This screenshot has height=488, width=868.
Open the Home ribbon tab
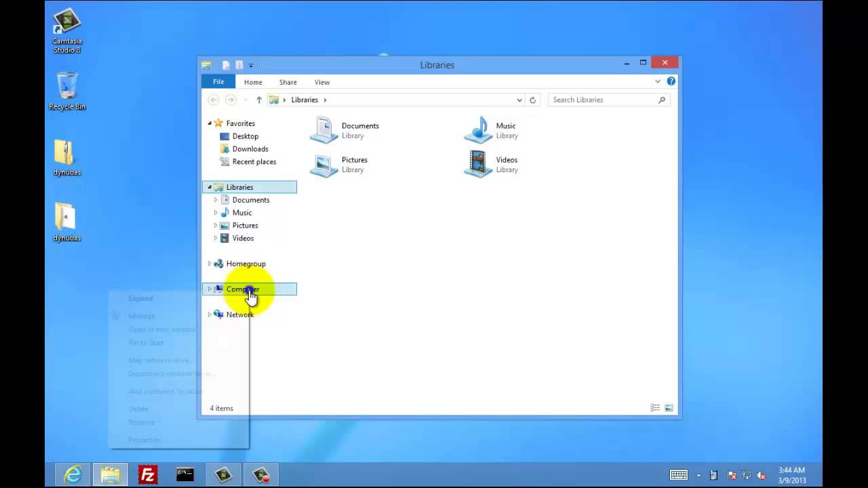[253, 82]
